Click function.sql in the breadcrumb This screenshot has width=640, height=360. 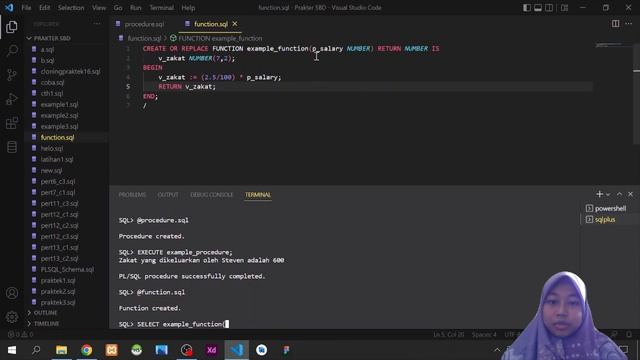144,38
